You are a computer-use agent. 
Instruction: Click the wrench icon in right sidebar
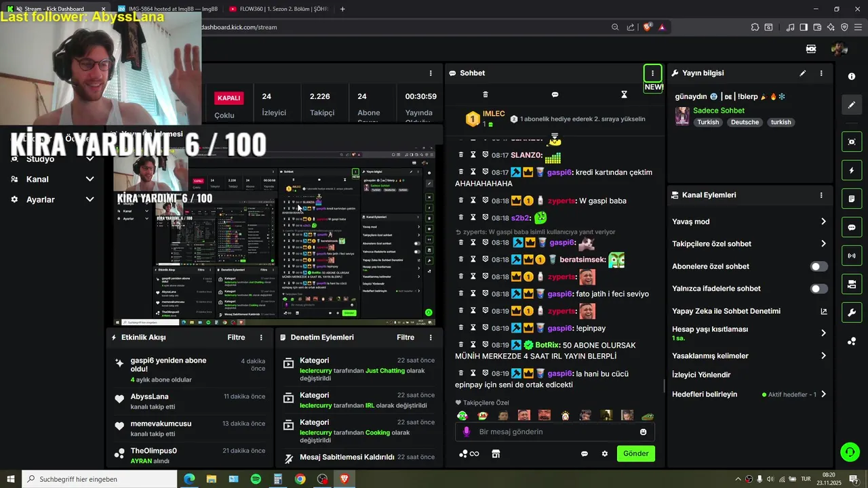click(852, 312)
